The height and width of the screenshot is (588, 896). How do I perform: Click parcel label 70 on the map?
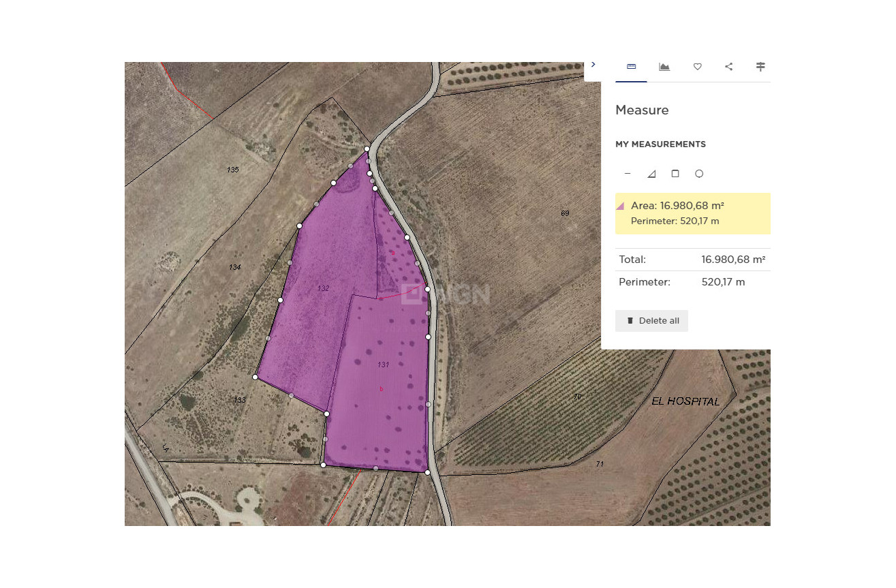point(577,397)
